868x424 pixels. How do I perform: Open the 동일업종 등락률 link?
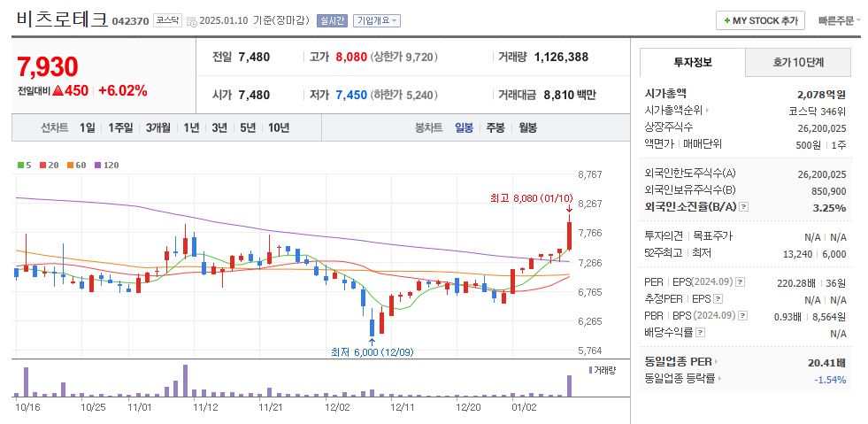(x=680, y=379)
